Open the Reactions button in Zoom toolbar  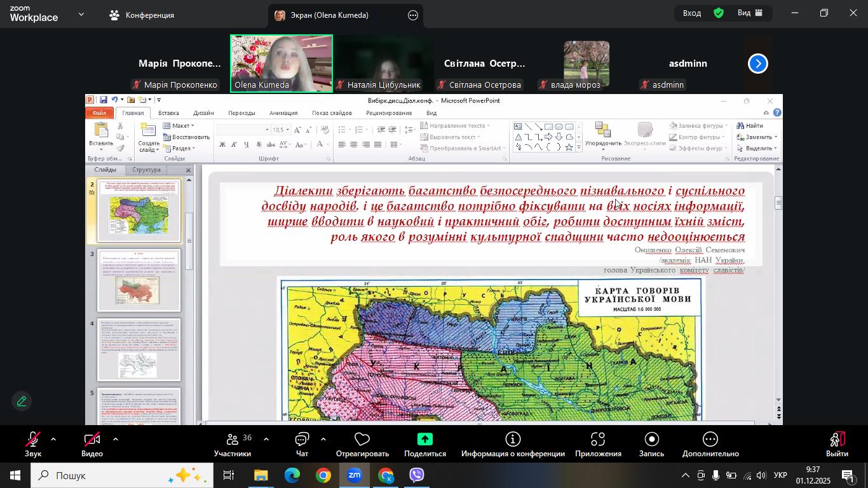point(362,445)
